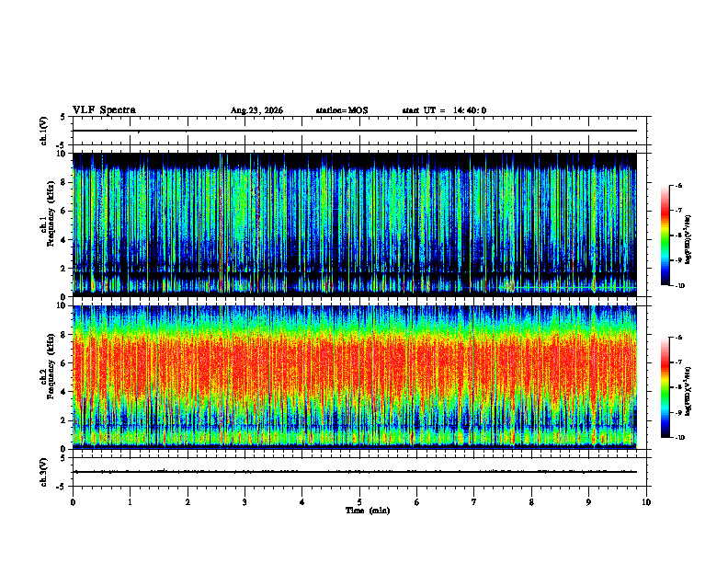Image resolution: width=728 pixels, height=563 pixels.
Task: Click the 7 minute tick on time axis
Action: 474,502
